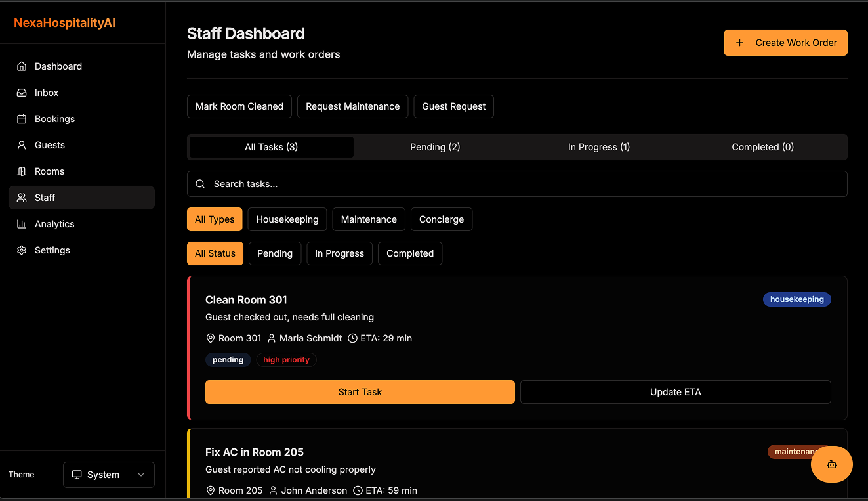Click the search magnifier icon

pyautogui.click(x=200, y=184)
